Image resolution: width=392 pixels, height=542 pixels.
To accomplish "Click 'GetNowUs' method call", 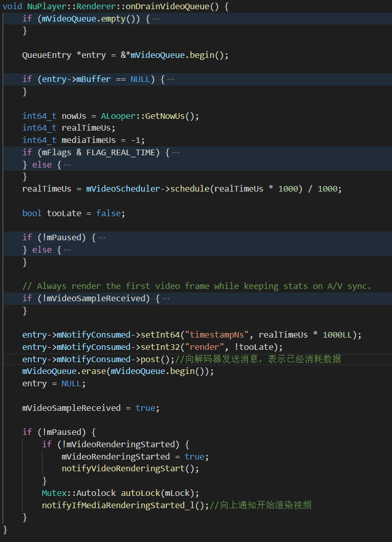I will coord(165,116).
